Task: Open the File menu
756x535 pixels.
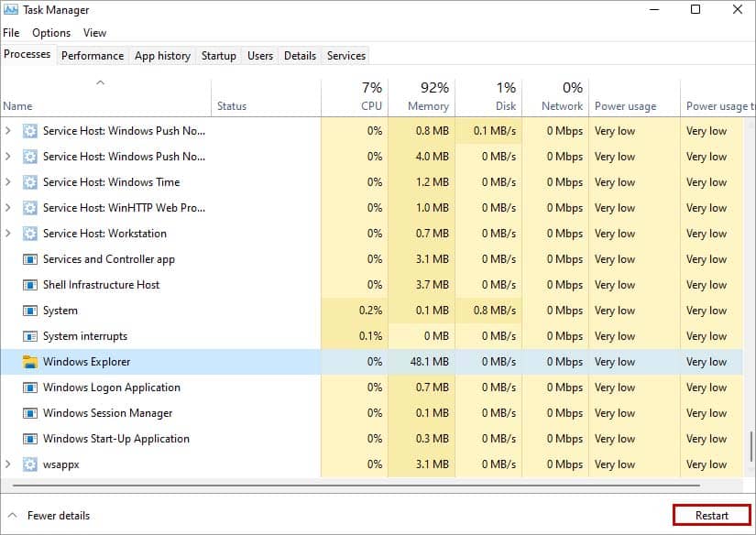Action: click(x=11, y=33)
